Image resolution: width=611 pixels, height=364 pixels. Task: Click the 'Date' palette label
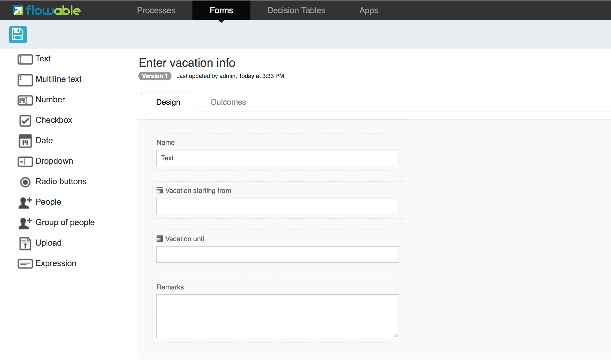tap(44, 140)
